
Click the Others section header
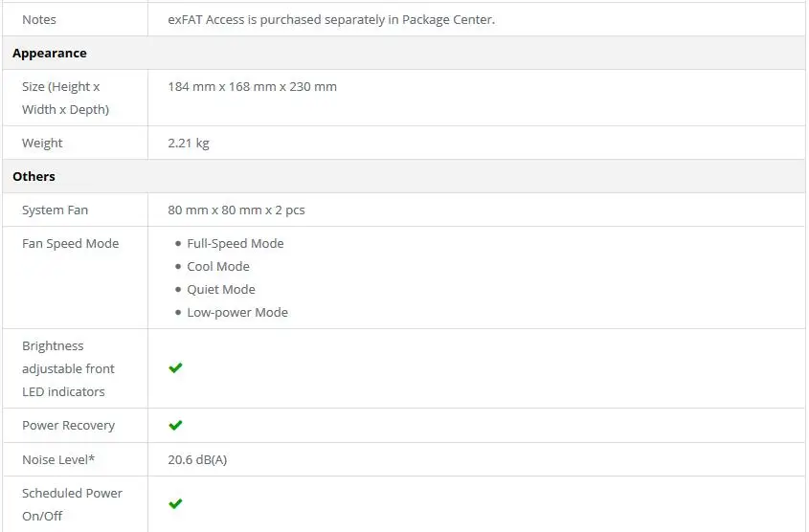click(x=34, y=176)
